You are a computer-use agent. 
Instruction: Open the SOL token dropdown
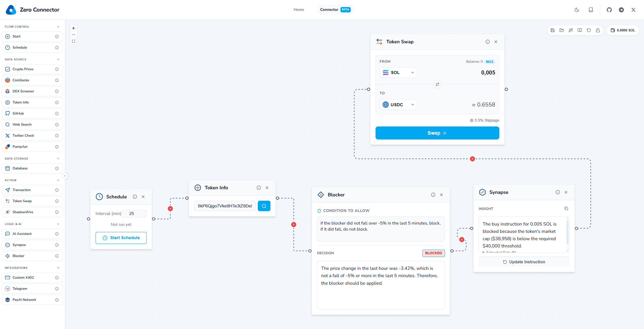398,72
